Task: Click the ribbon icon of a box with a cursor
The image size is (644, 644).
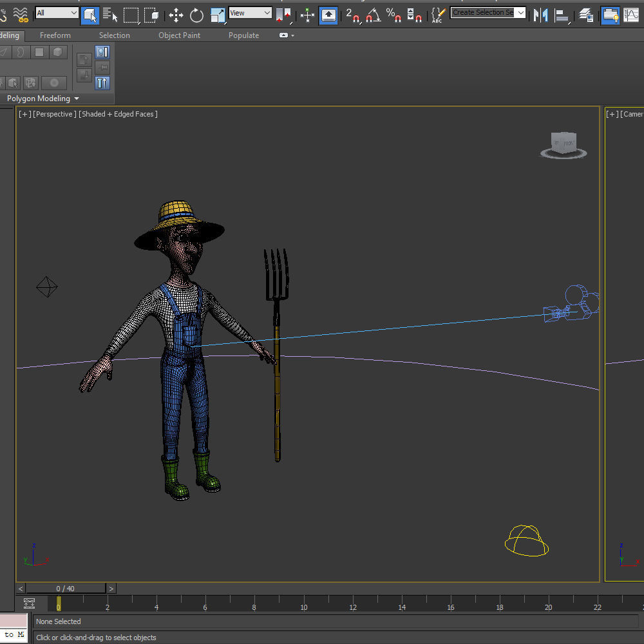Action: (x=13, y=82)
